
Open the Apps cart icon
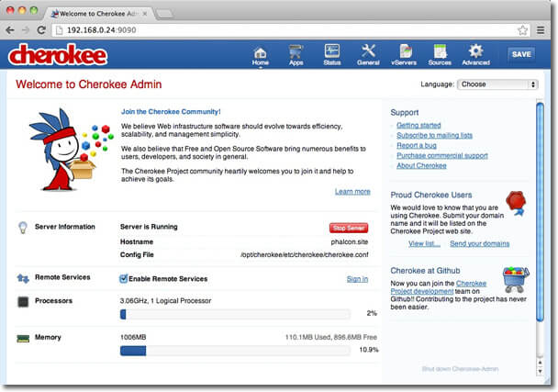(296, 53)
